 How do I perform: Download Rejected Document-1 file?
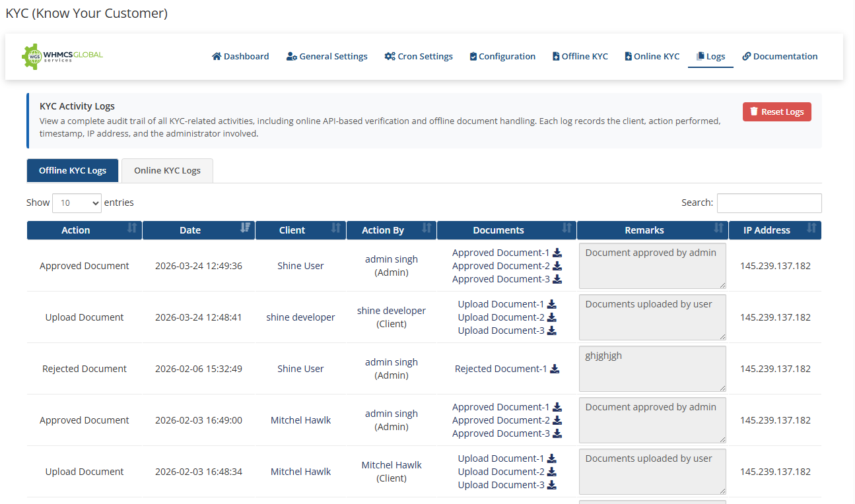[555, 369]
